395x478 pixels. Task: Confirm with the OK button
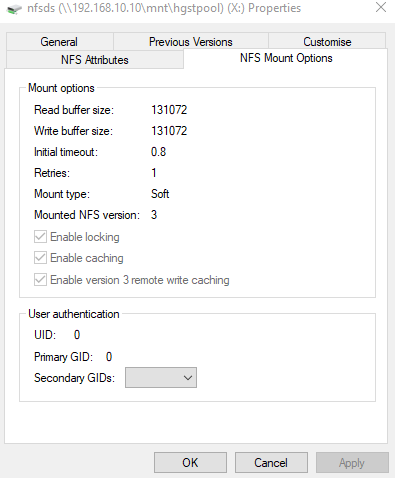[190, 463]
